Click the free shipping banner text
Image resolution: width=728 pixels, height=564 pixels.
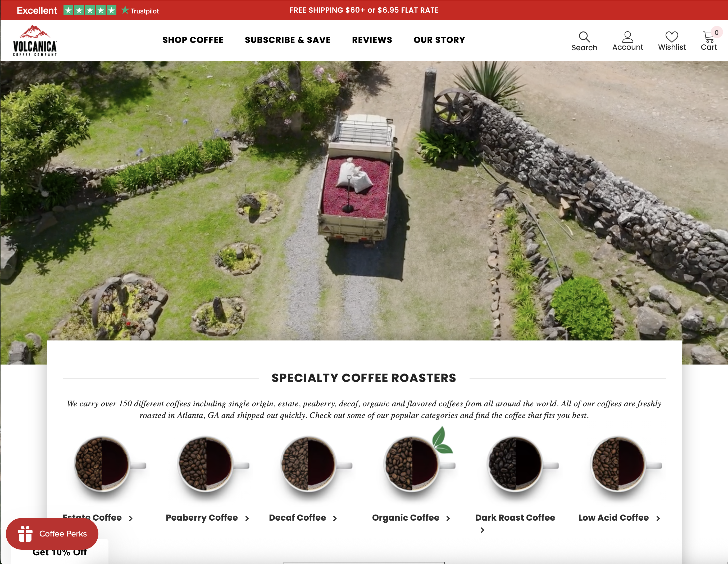coord(364,10)
